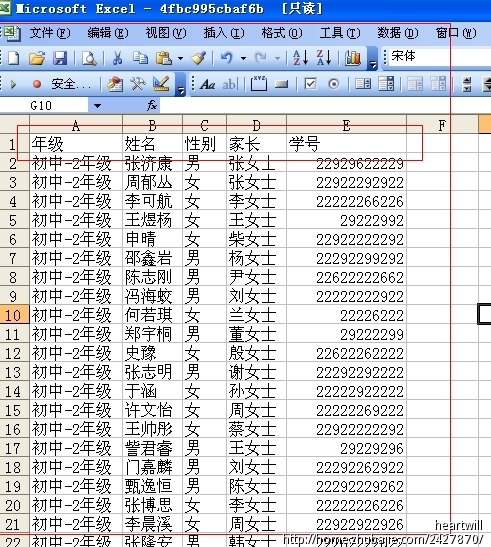This screenshot has width=491, height=547.
Task: Select the List Box form control
Action: (x=363, y=84)
